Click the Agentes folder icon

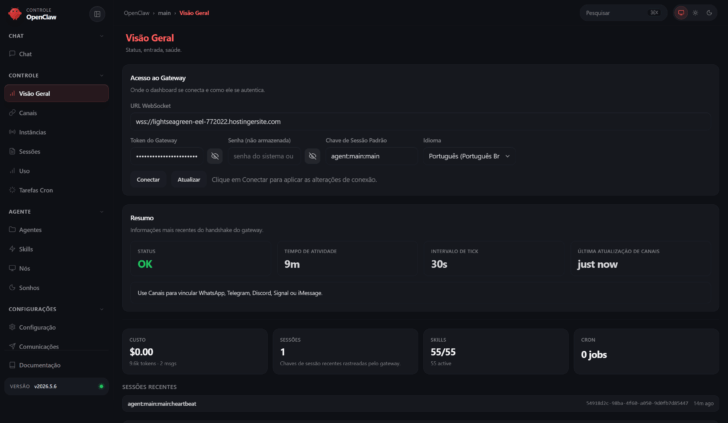(x=12, y=229)
